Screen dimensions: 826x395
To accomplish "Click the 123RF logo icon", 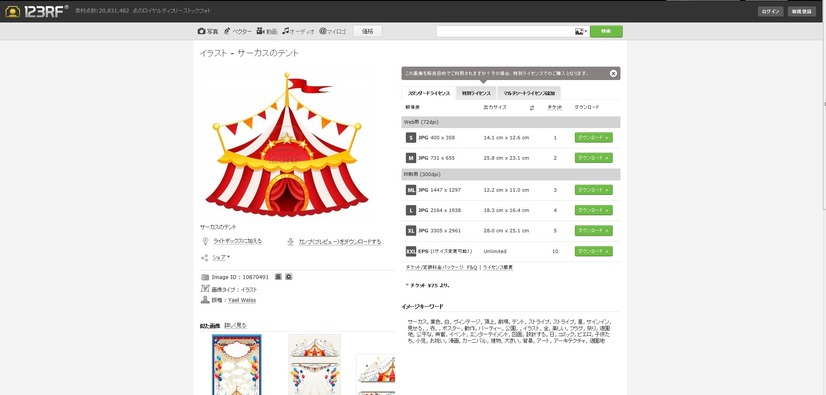I will pos(13,11).
